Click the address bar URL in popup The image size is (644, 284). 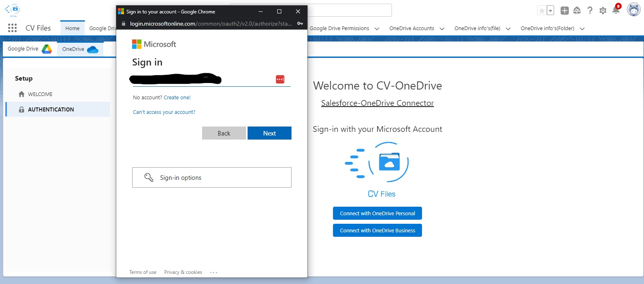coord(211,24)
